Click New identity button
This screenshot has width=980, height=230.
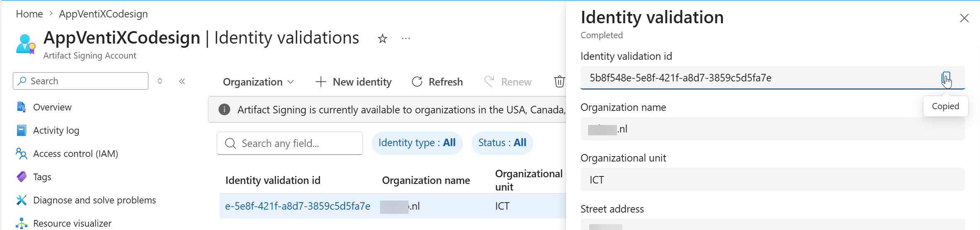353,82
